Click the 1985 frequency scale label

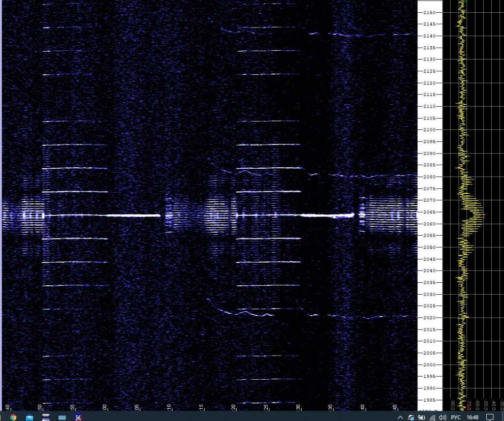[429, 400]
